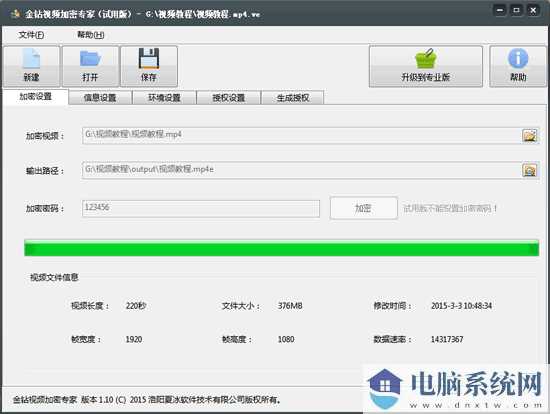Minimize the window
Viewport: 550px width, 414px height.
click(500, 10)
